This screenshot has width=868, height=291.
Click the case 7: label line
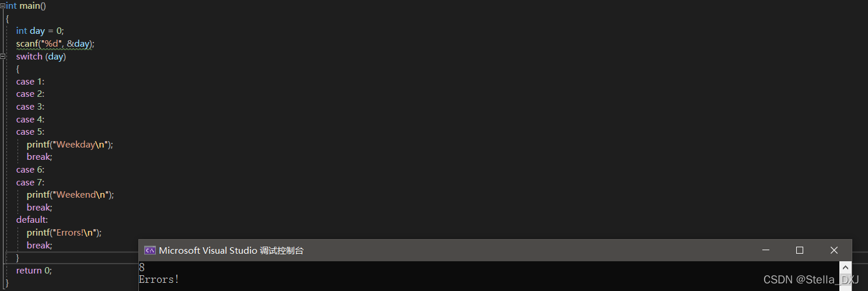point(30,183)
